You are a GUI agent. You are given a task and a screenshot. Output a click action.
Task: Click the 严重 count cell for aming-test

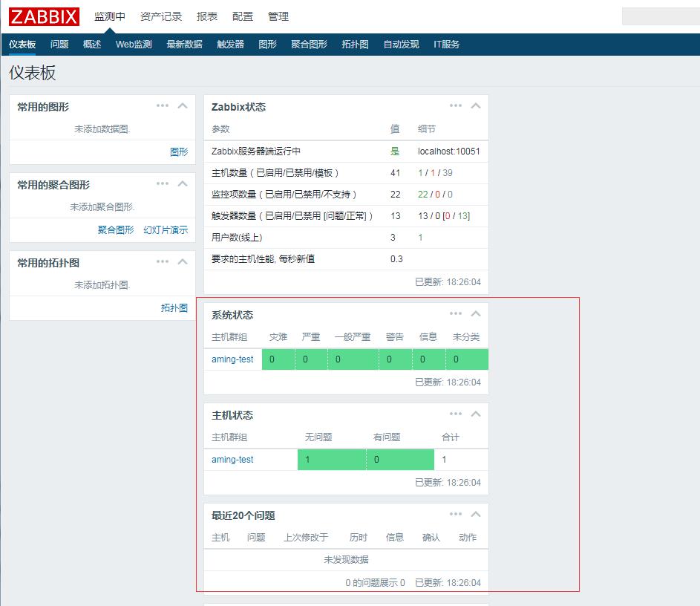(311, 359)
